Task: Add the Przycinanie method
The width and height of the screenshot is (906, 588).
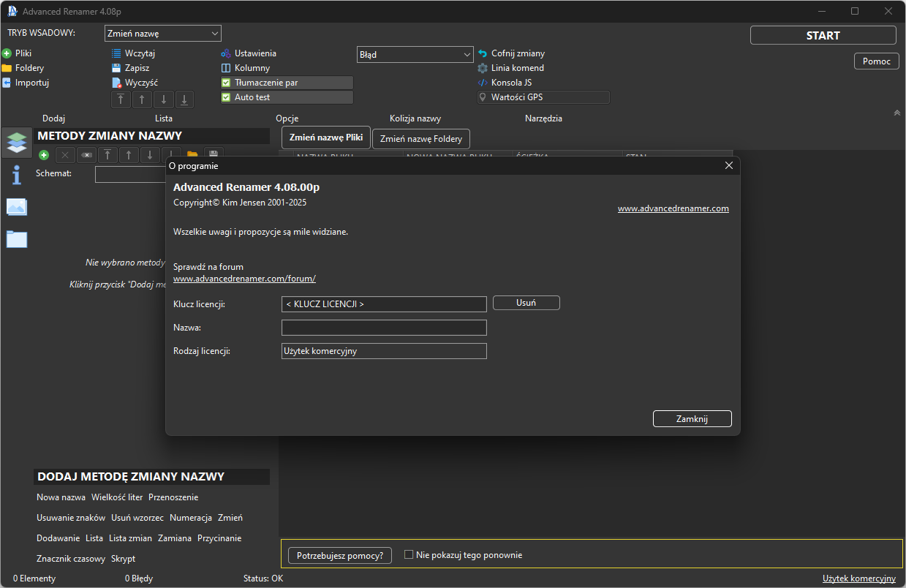Action: (x=219, y=538)
